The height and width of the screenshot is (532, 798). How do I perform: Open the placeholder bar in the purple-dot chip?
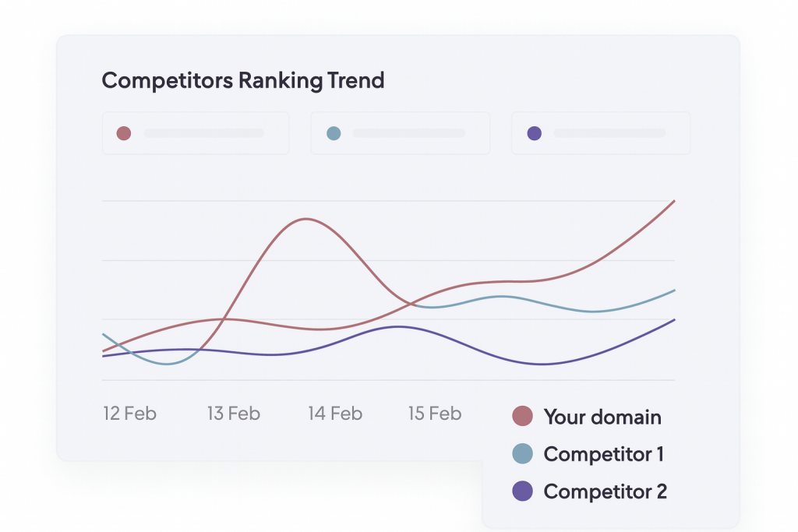click(x=609, y=133)
